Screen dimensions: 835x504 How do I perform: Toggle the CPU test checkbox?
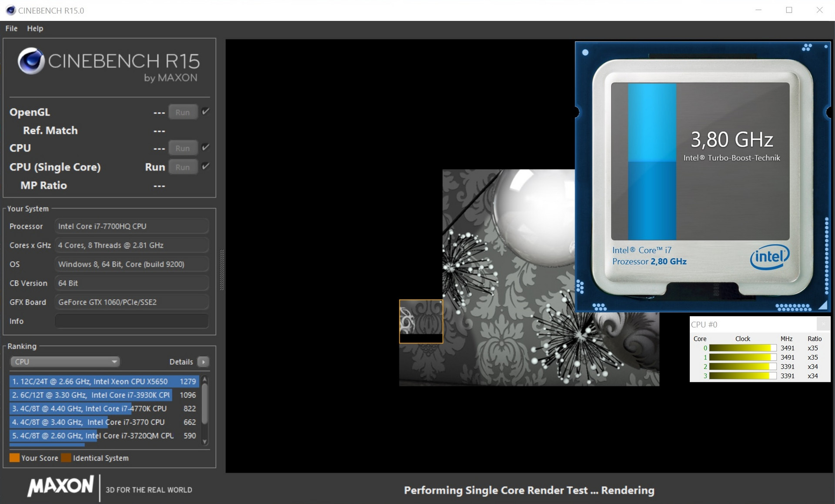click(x=206, y=147)
